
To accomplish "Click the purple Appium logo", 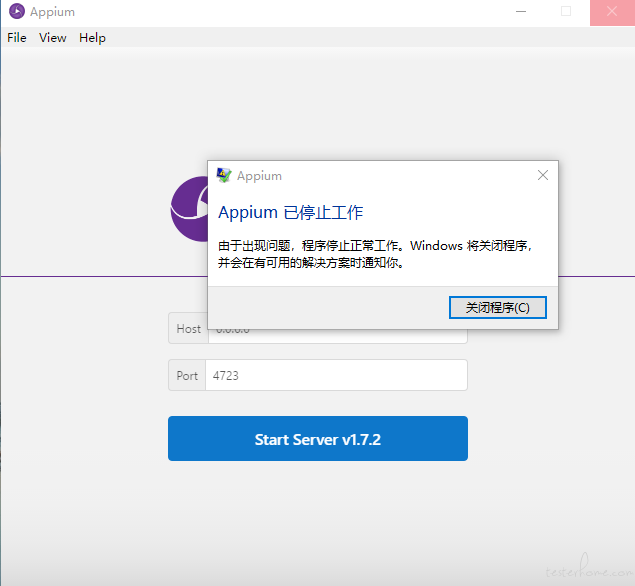I will tap(189, 209).
